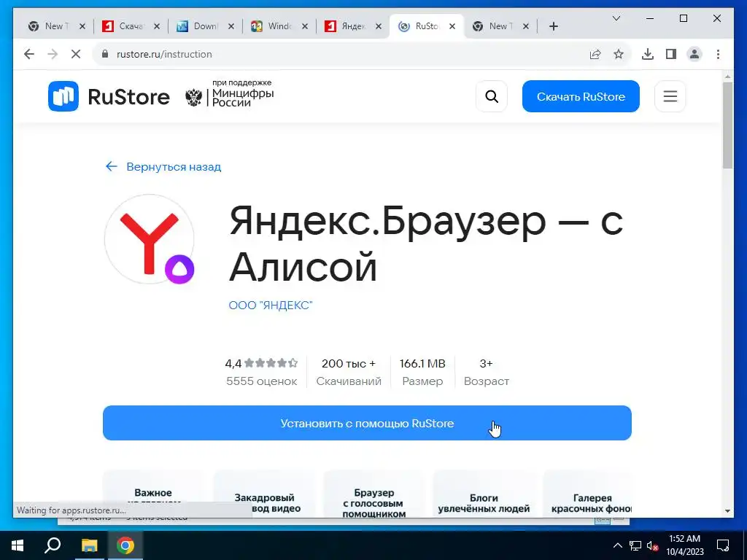Open File Explorer from the taskbar
The width and height of the screenshot is (747, 560).
tap(89, 545)
